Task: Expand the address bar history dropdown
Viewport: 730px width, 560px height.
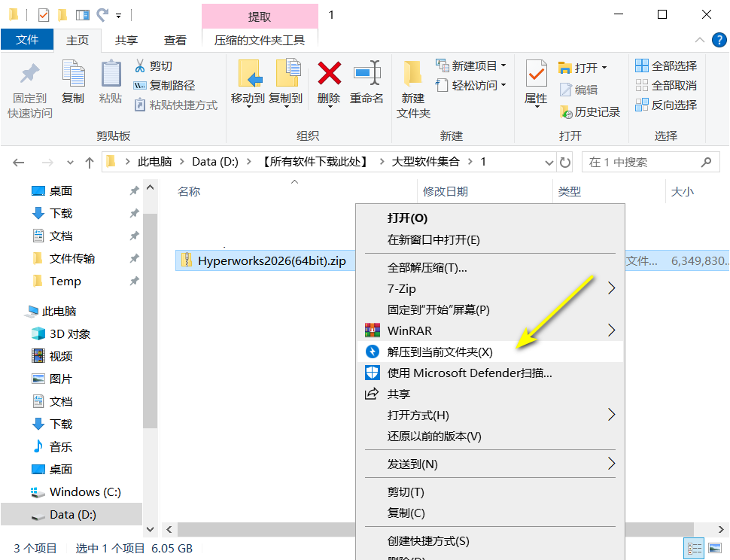Action: pyautogui.click(x=549, y=163)
